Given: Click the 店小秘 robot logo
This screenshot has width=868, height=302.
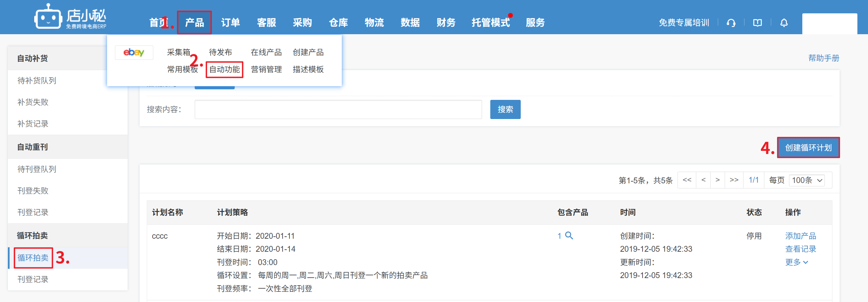Looking at the screenshot, I should pos(48,17).
